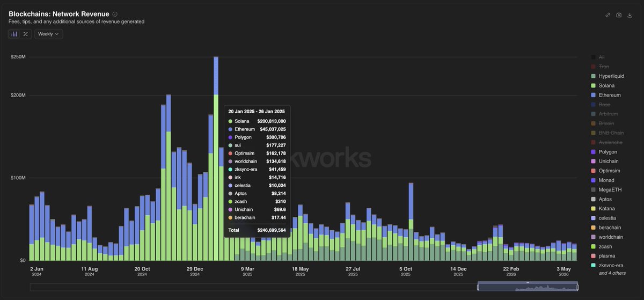Toggle the Katana legend entry
Image resolution: width=644 pixels, height=300 pixels.
click(603, 208)
